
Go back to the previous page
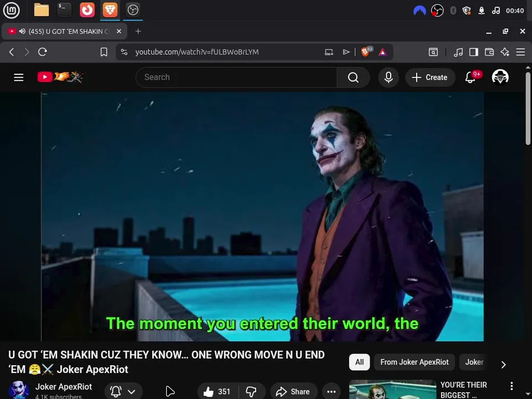(12, 52)
